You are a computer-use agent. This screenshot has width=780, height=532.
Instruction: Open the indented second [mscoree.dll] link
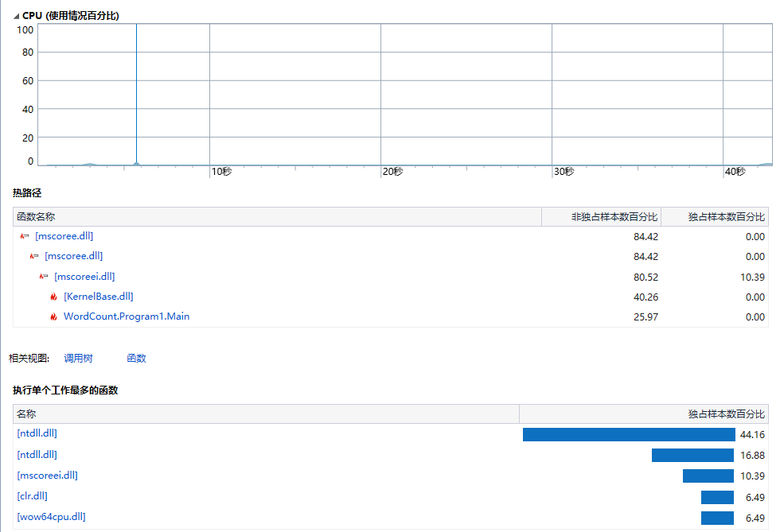click(x=73, y=256)
